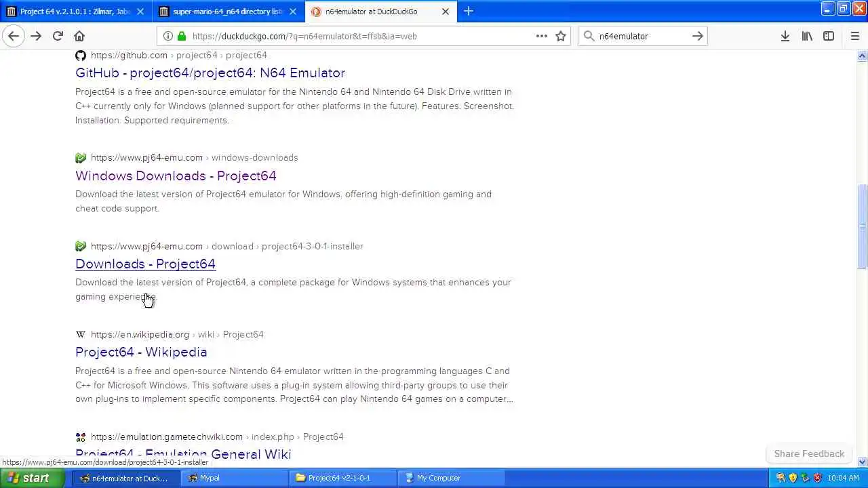Click the scrollbar down arrow
Viewport: 868px width, 488px height.
point(863,462)
